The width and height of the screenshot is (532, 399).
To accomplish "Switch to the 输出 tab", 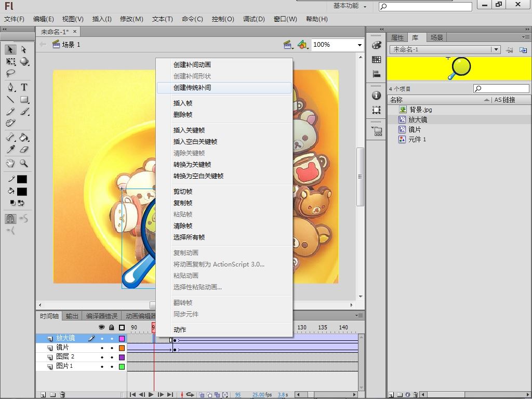I will click(x=72, y=316).
